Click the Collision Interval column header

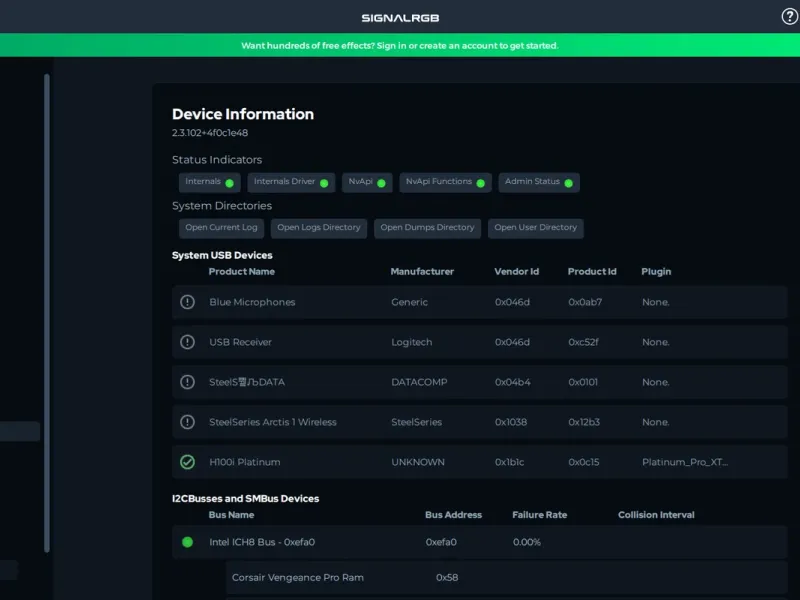coord(656,515)
